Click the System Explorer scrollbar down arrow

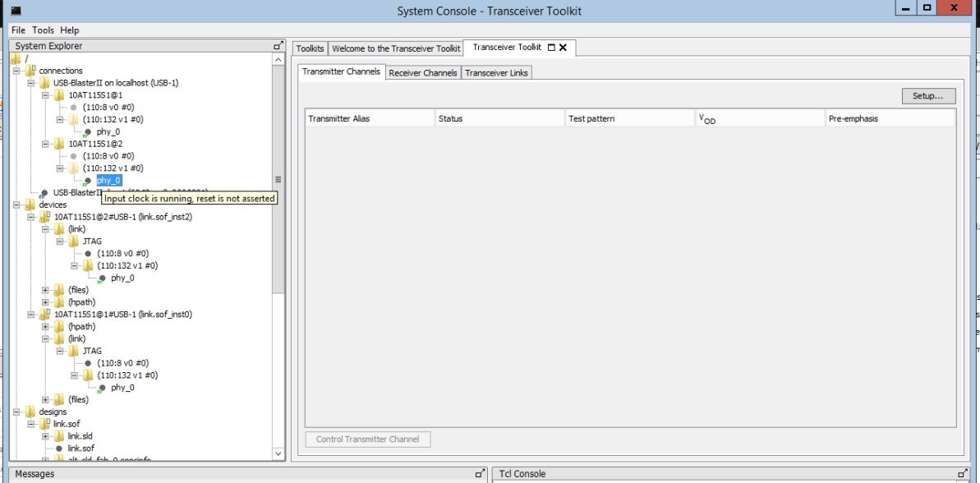[x=278, y=453]
